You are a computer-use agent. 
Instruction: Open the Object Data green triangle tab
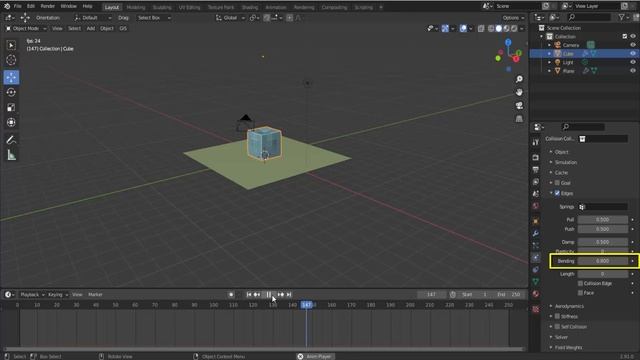(536, 282)
